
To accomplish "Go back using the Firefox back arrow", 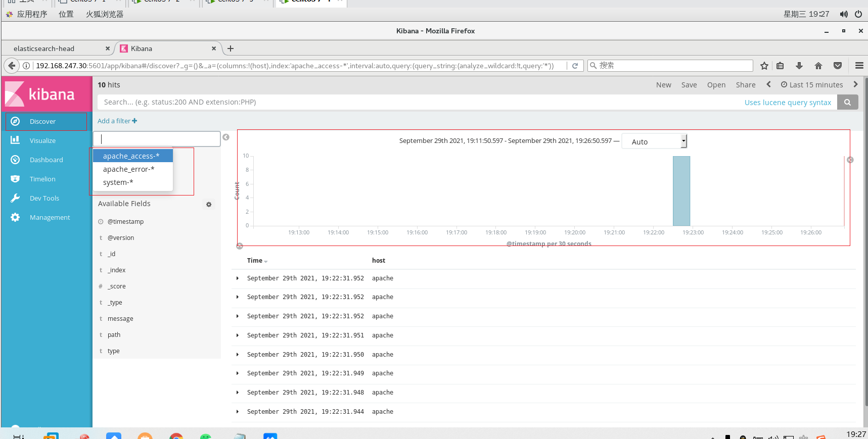I will 12,66.
